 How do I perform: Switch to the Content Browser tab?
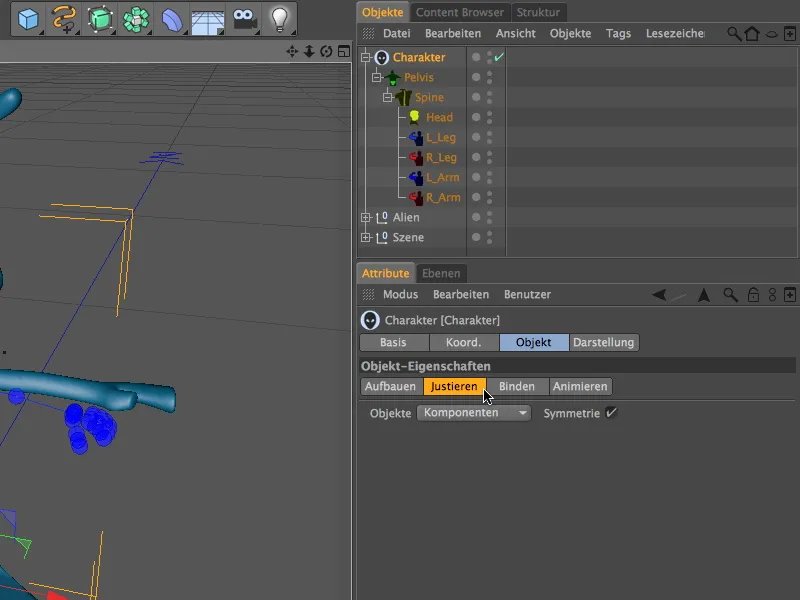(460, 13)
